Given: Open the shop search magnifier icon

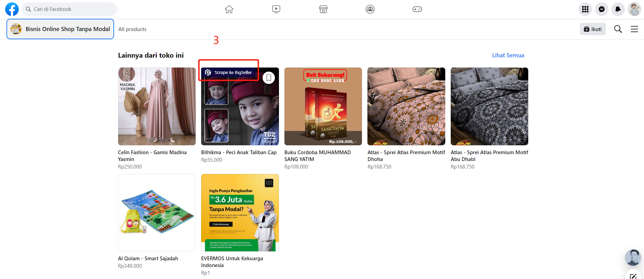Looking at the screenshot, I should click(618, 29).
